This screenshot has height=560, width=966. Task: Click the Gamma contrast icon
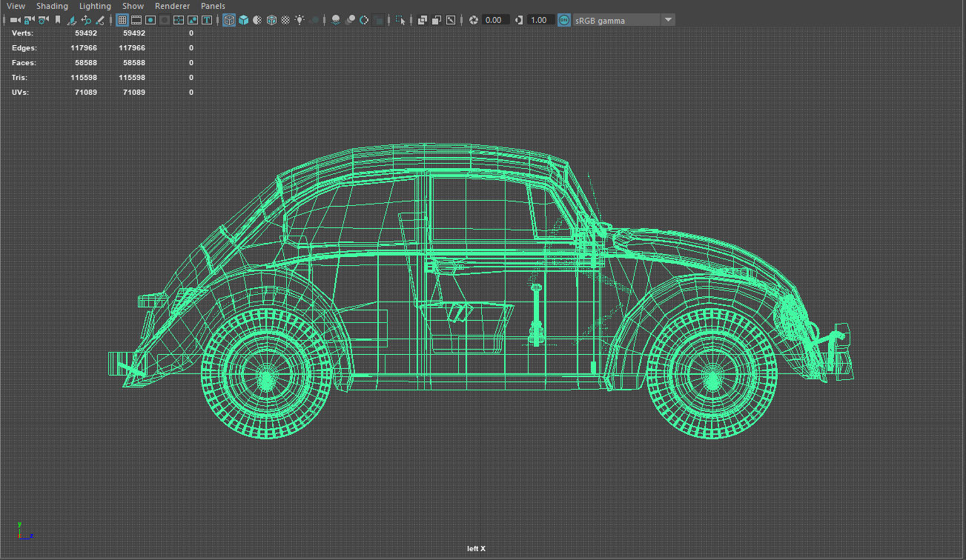(x=519, y=20)
